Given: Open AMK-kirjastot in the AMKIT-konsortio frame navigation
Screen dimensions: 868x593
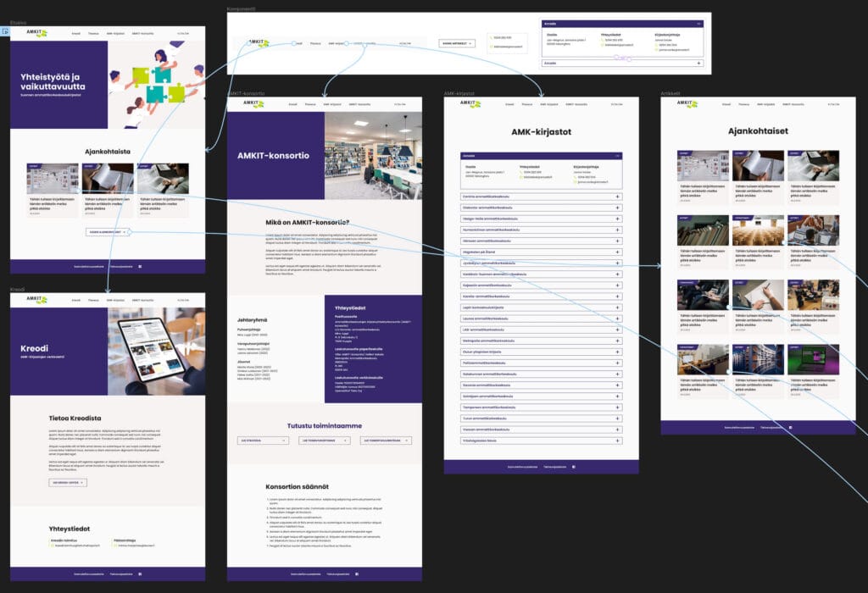Looking at the screenshot, I should point(332,104).
